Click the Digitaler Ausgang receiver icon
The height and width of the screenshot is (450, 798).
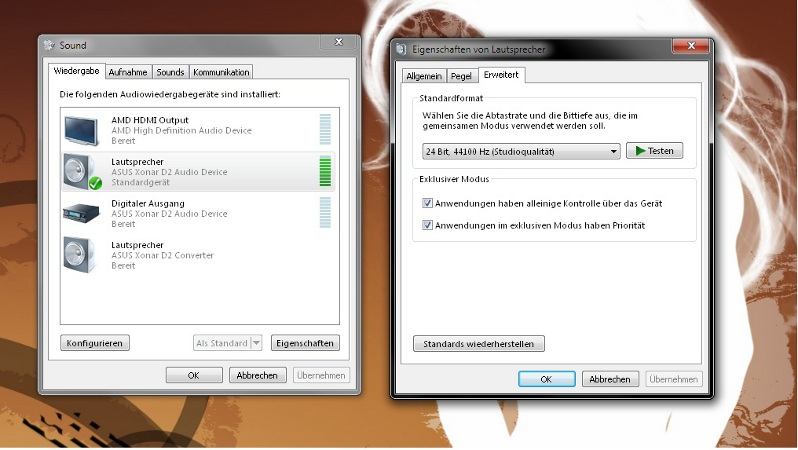81,213
